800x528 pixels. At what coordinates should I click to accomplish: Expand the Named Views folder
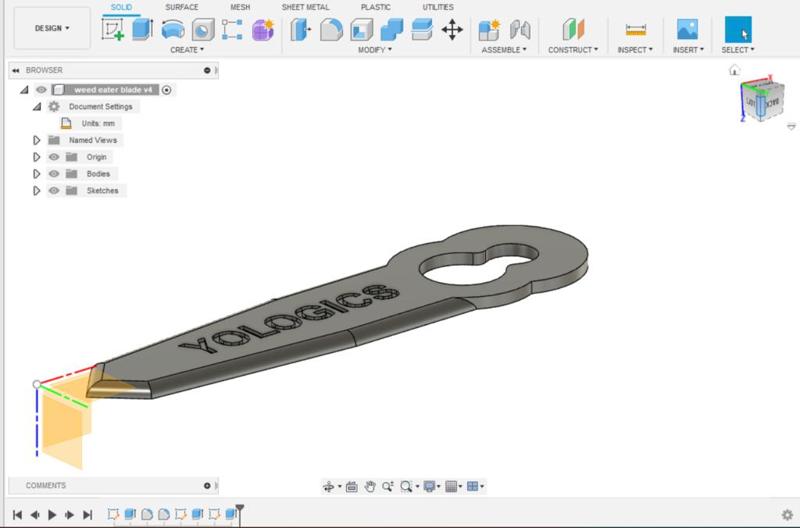(x=36, y=140)
